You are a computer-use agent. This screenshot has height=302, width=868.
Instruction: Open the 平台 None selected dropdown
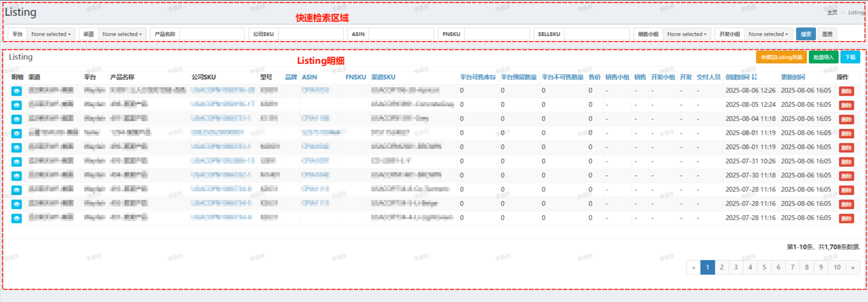(x=51, y=34)
